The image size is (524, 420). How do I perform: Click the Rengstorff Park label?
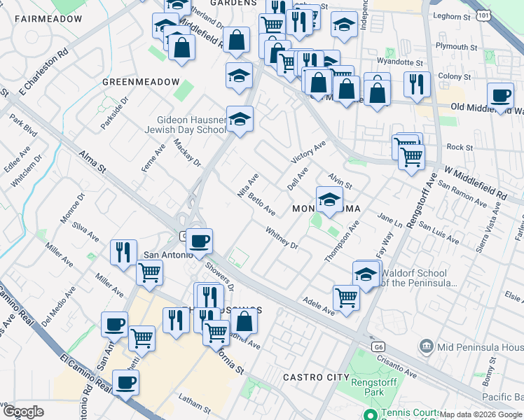[374, 387]
